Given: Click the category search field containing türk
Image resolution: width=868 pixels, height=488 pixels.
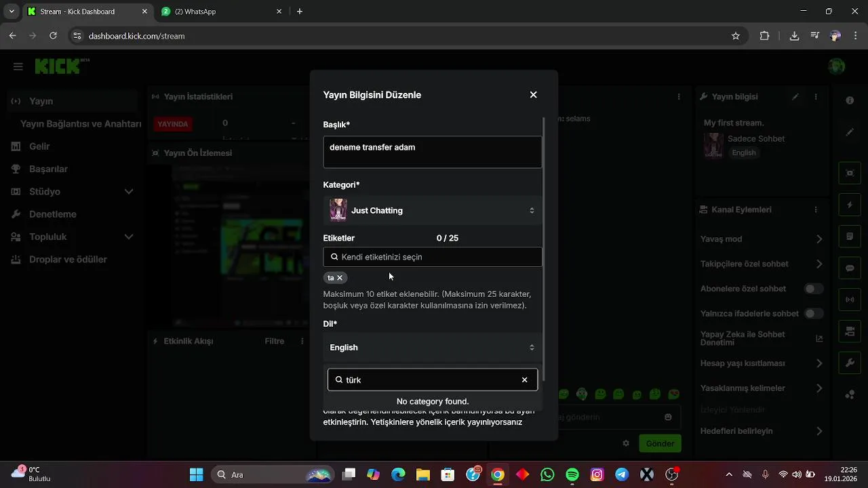Looking at the screenshot, I should point(433,380).
